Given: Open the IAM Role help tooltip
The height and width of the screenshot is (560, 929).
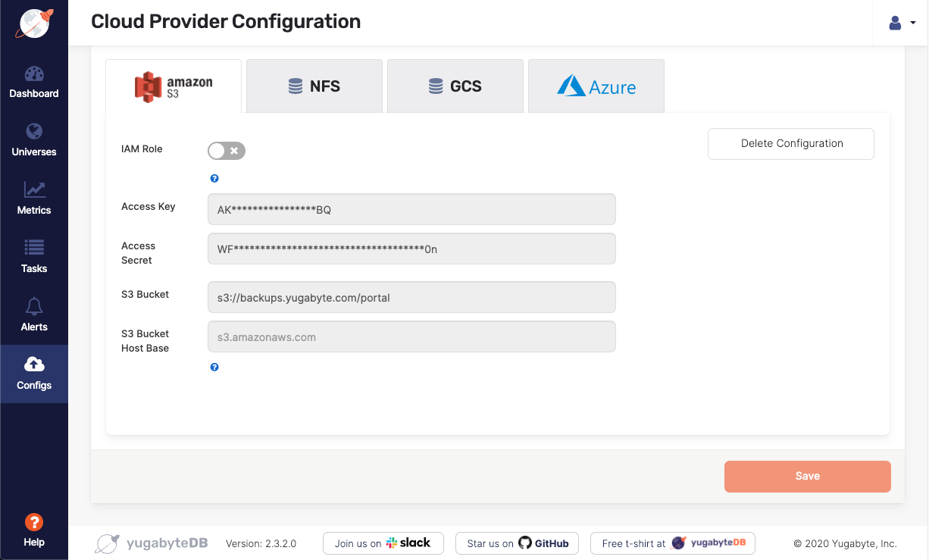Looking at the screenshot, I should [214, 178].
